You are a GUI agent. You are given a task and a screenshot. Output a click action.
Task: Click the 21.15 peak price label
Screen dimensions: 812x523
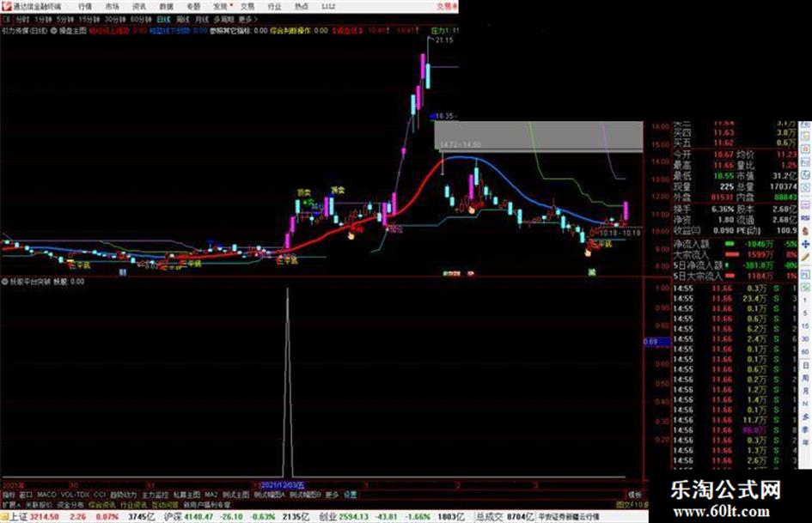[444, 40]
